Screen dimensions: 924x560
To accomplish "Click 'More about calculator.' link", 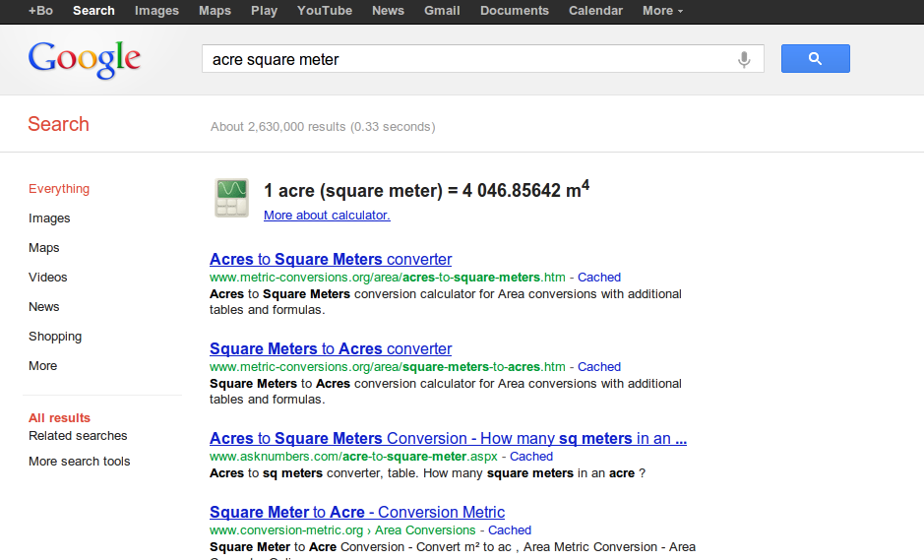I will tap(327, 216).
